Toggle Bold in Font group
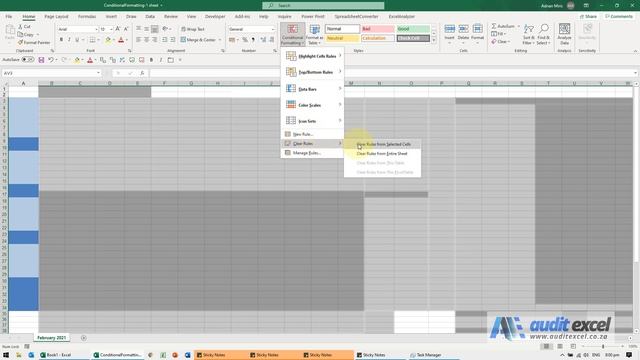This screenshot has width=640, height=360. click(x=61, y=40)
